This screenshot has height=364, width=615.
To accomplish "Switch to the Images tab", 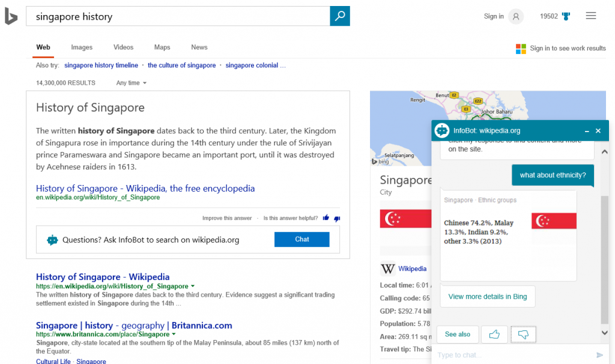I will (x=82, y=47).
